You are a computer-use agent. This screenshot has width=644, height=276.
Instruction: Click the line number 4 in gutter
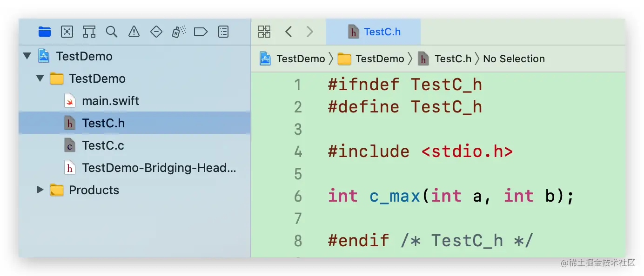(298, 152)
